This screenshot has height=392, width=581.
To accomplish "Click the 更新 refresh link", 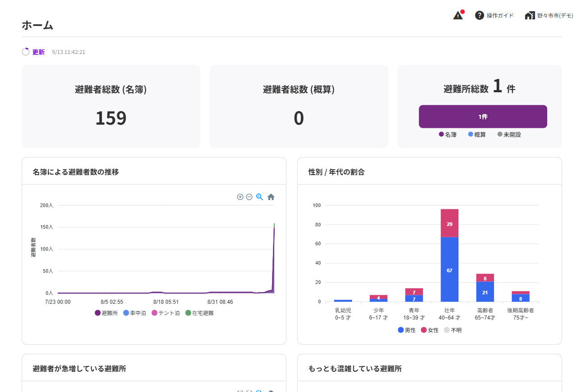I will point(38,52).
